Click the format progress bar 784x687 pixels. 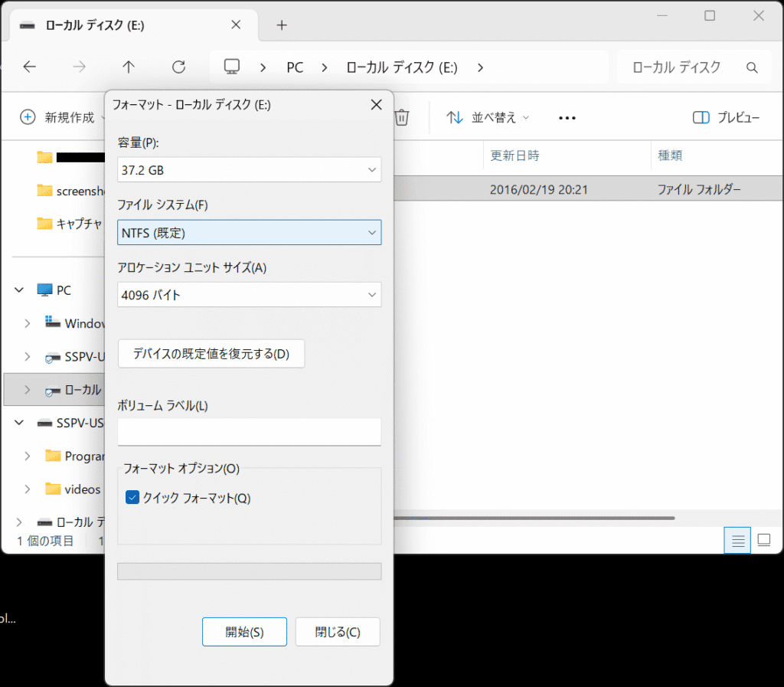click(249, 571)
